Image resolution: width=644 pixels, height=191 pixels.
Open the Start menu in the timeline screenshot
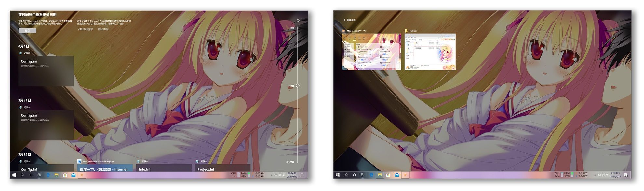click(x=14, y=175)
